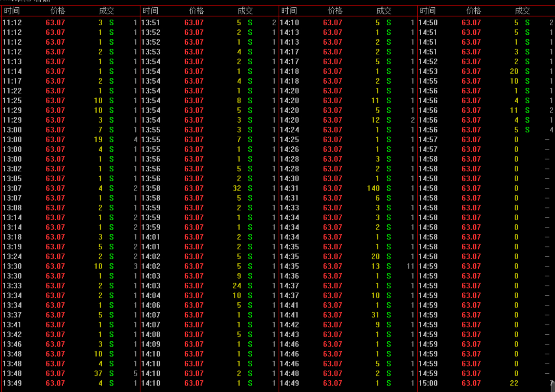Click the 价格 header above the 14:10 column
Screen dimensions: 555x392
tap(335, 11)
